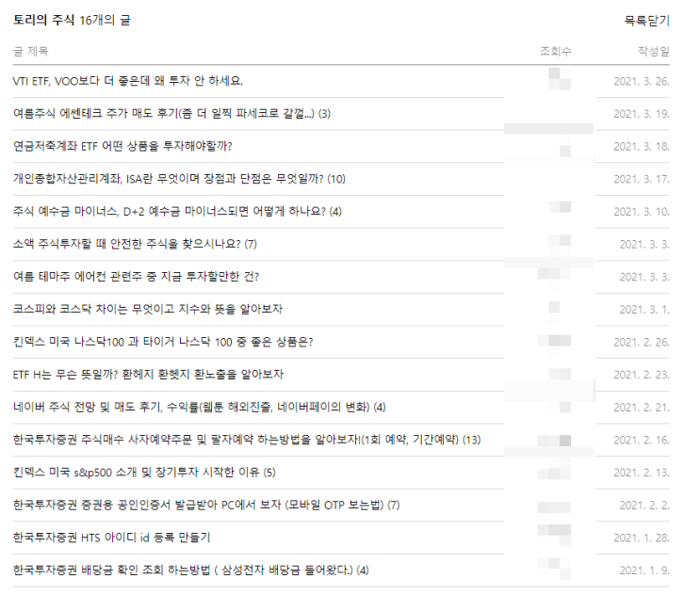This screenshot has width=700, height=595.
Task: Click date '2021. 3. 18.'
Action: (642, 146)
